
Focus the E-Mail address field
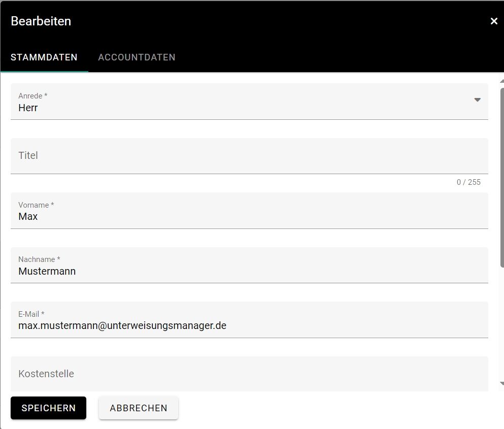point(249,325)
